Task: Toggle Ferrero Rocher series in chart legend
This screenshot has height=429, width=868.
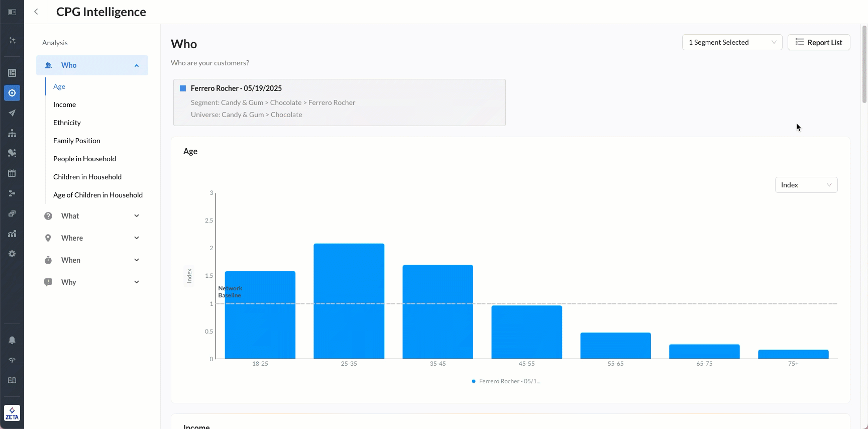Action: point(506,381)
